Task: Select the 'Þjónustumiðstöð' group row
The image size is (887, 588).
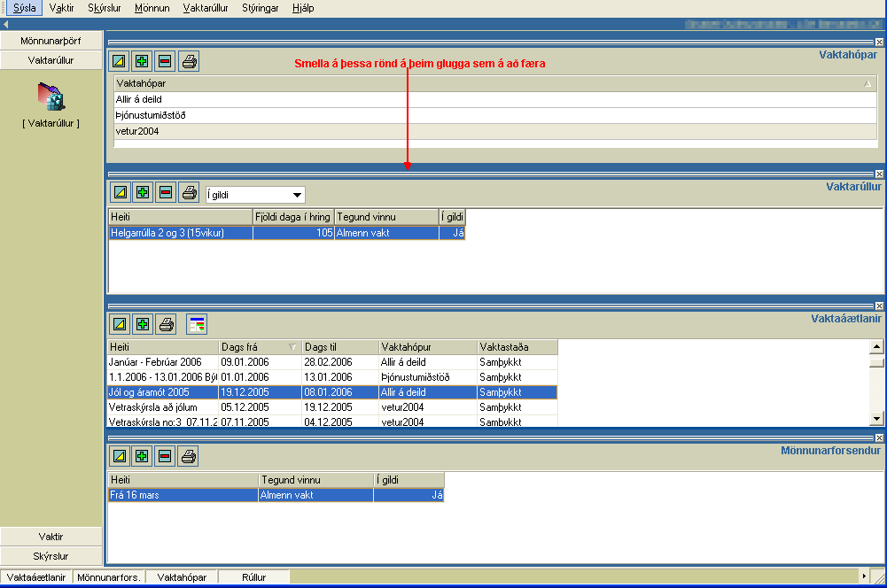Action: click(x=495, y=115)
